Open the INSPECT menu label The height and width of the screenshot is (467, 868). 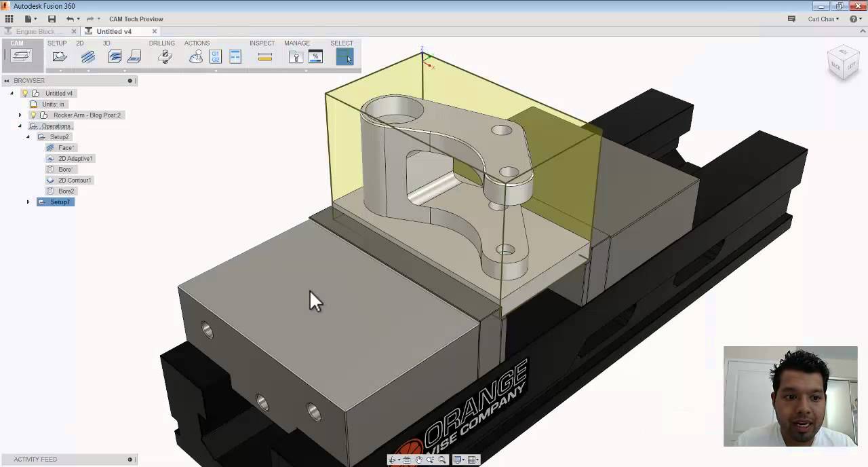[262, 43]
